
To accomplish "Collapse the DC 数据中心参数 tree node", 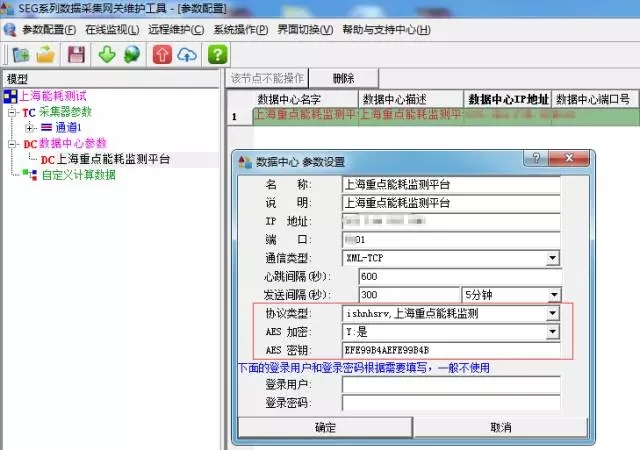I will click(13, 144).
